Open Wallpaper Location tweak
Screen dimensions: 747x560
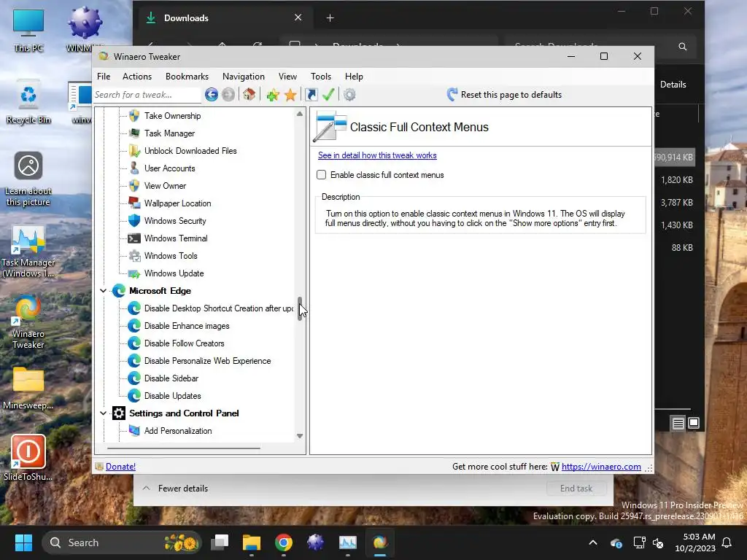coord(177,203)
